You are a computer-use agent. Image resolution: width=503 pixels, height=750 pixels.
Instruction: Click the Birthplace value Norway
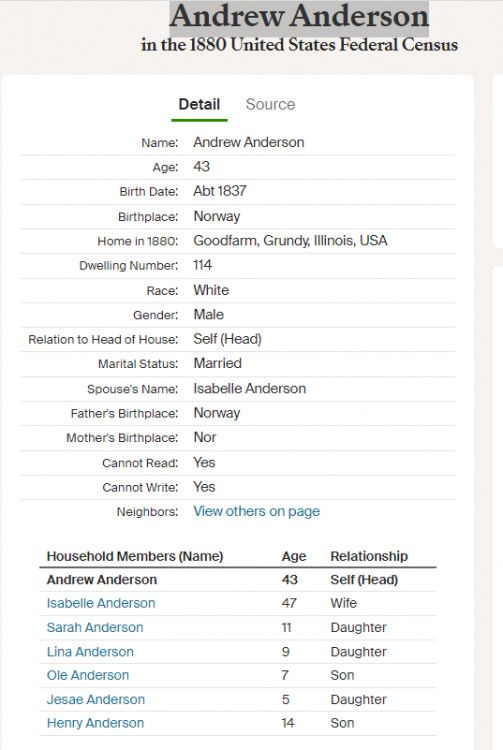(x=217, y=216)
